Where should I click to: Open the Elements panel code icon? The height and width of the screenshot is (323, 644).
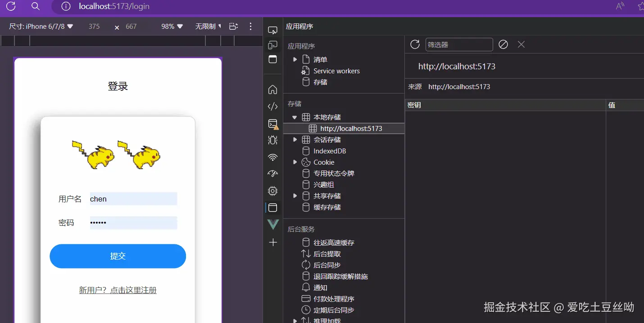click(x=272, y=107)
